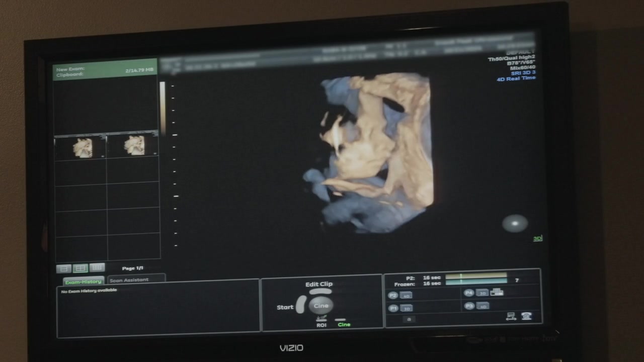Click the printer icon beside P4
This screenshot has width=644, height=362.
point(497,292)
